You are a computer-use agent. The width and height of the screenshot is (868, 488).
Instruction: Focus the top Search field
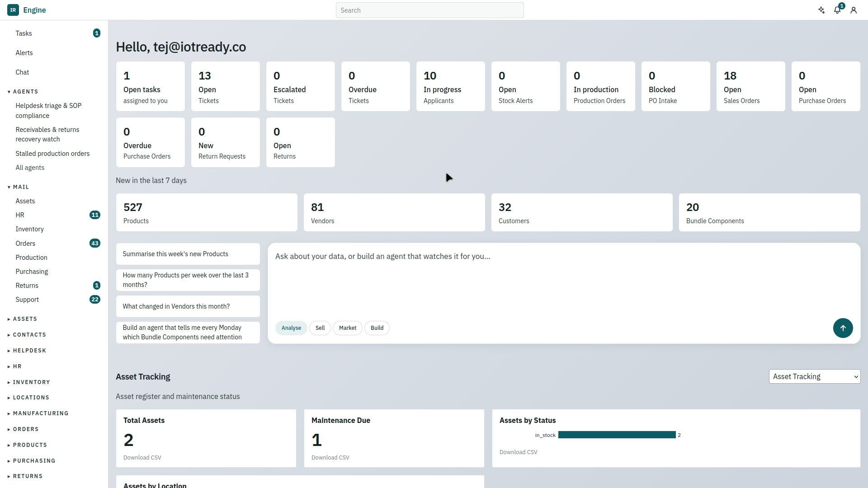(x=429, y=10)
